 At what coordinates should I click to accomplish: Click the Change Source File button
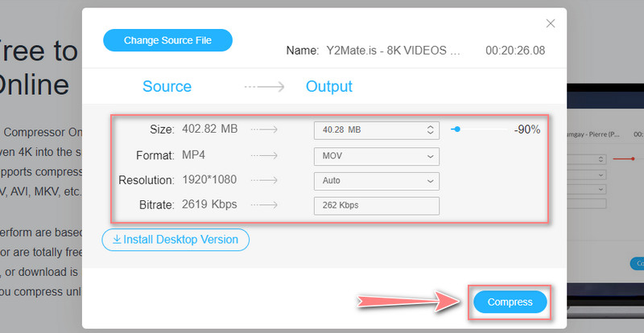(167, 40)
